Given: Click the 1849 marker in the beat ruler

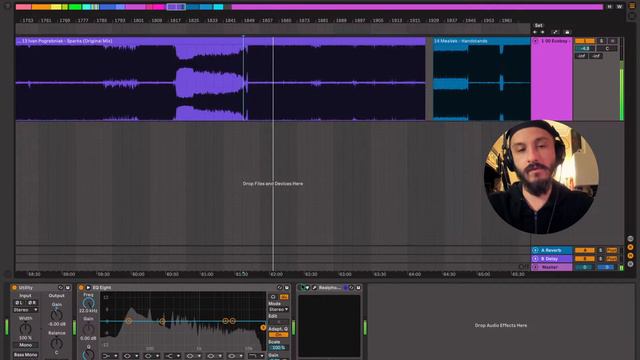Looking at the screenshot, I should tap(249, 20).
